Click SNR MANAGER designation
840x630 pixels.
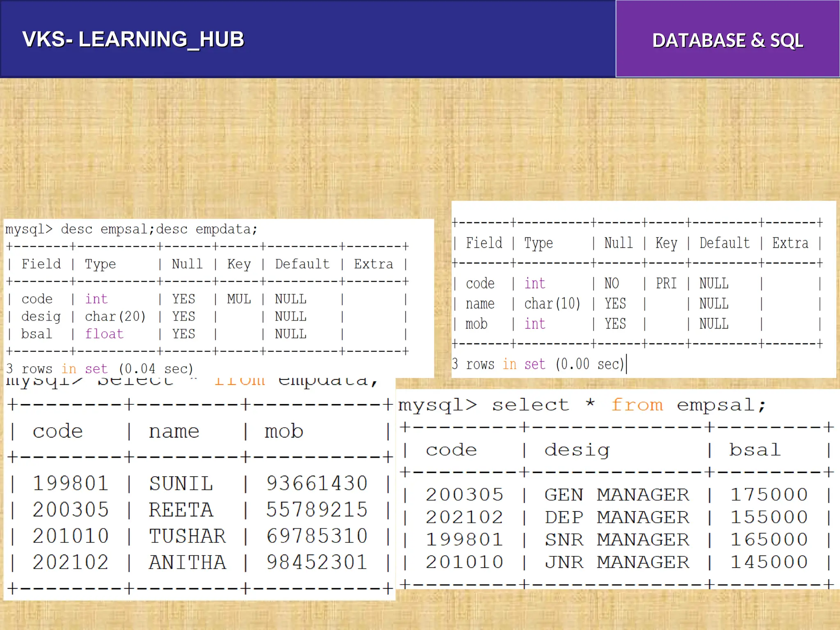tap(617, 539)
